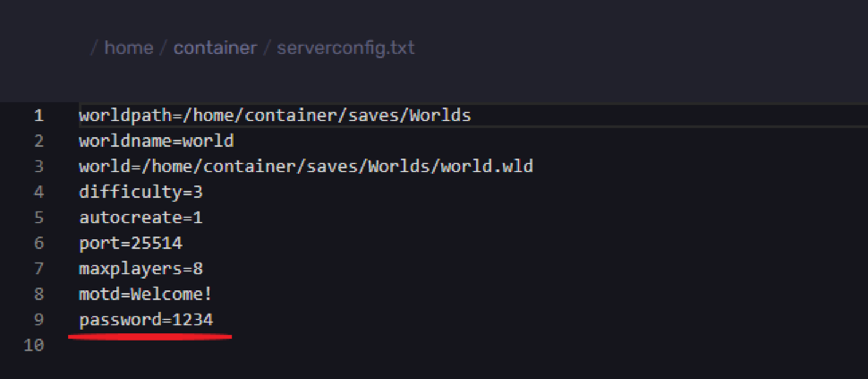Click line number 4 in gutter
This screenshot has height=379, width=868.
[x=38, y=193]
